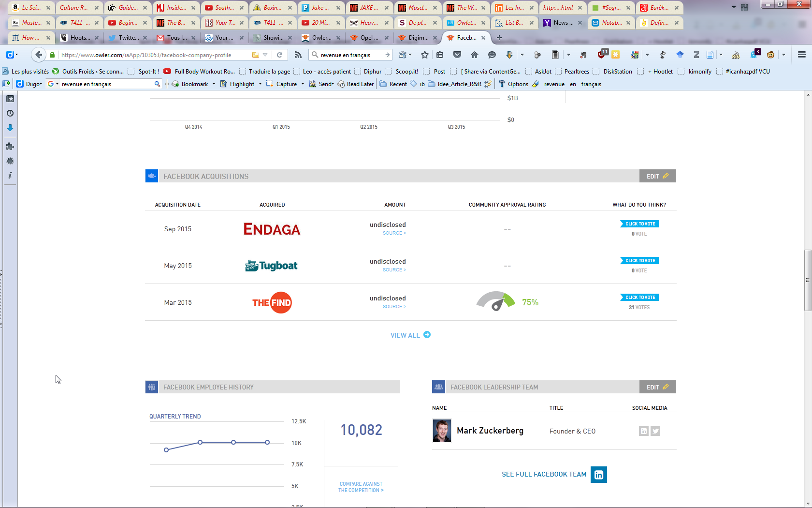This screenshot has height=508, width=812.
Task: Expand the Diigo Bookmark dropdown arrow
Action: tap(214, 84)
